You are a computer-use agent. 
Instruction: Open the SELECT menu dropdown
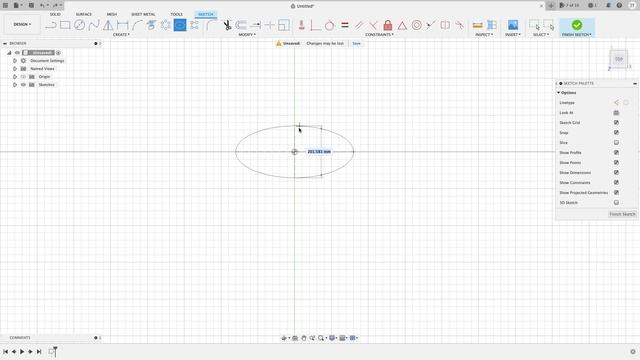coord(541,35)
